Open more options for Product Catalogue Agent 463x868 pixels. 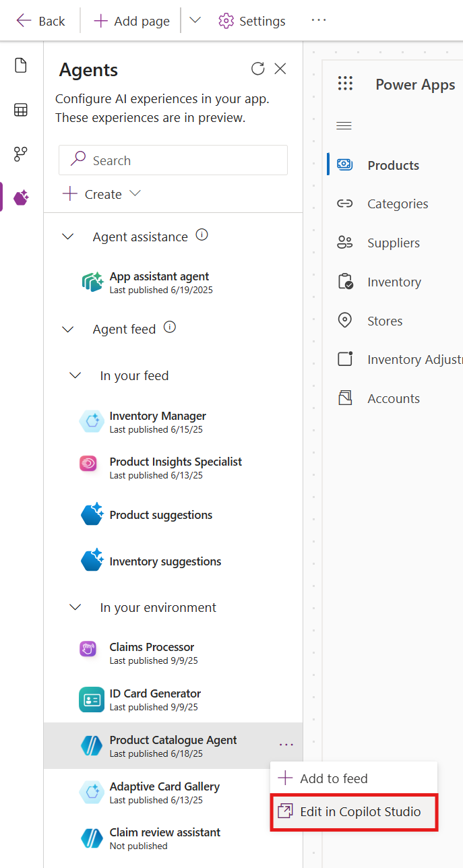pos(286,745)
